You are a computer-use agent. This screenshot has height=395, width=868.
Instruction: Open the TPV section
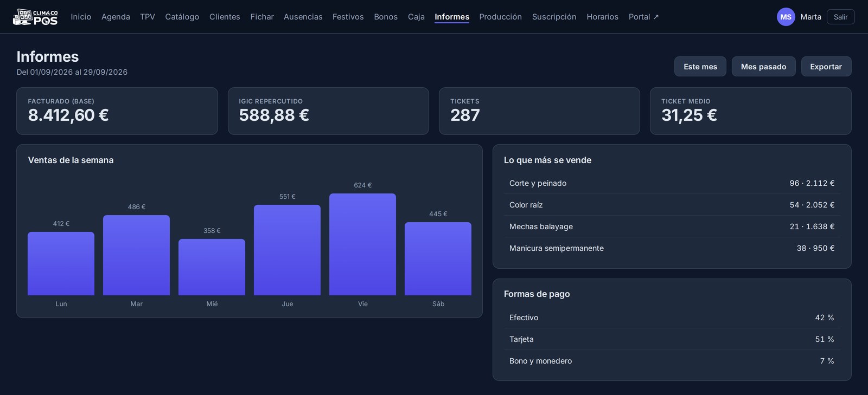point(148,17)
